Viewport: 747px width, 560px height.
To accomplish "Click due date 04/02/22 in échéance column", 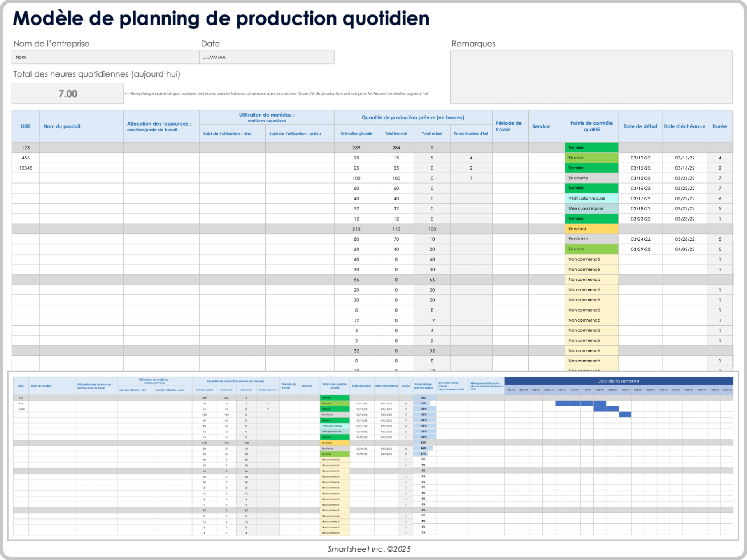I will (685, 249).
